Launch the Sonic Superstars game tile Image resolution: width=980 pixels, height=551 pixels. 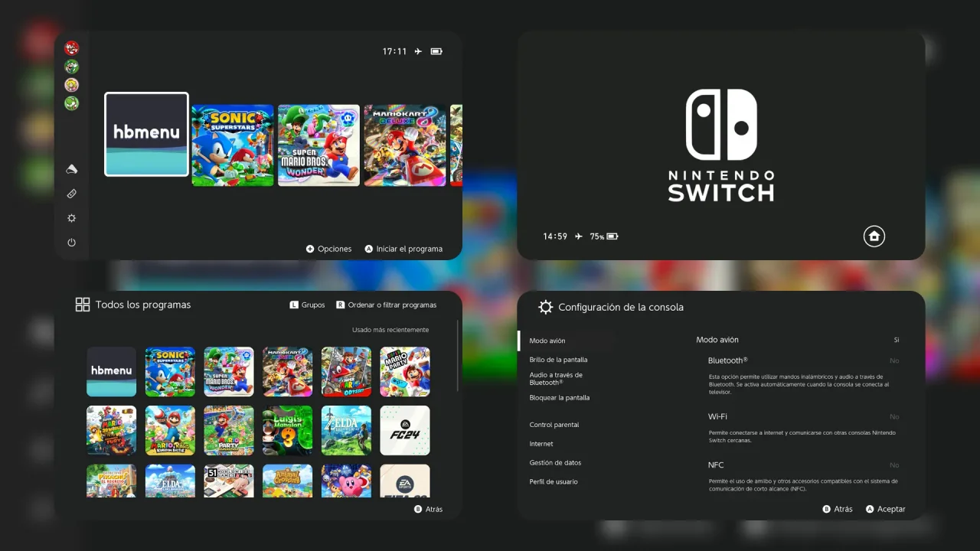click(232, 145)
